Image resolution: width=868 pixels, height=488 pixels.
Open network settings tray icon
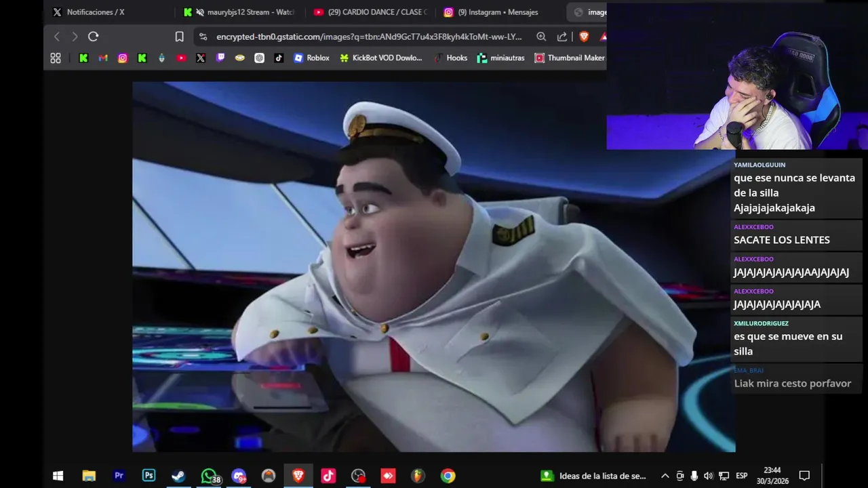coord(724,476)
